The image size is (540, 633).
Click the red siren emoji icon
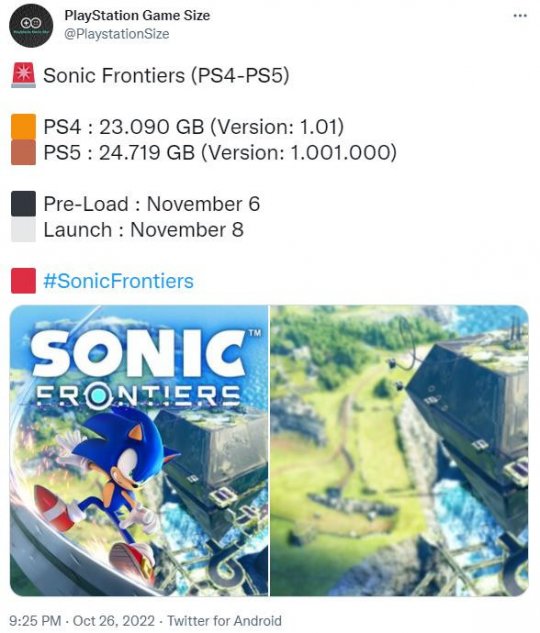23,75
